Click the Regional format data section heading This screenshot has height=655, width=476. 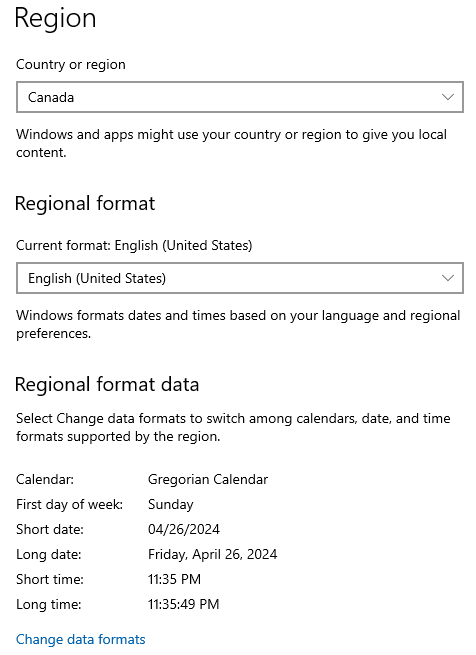pos(107,384)
